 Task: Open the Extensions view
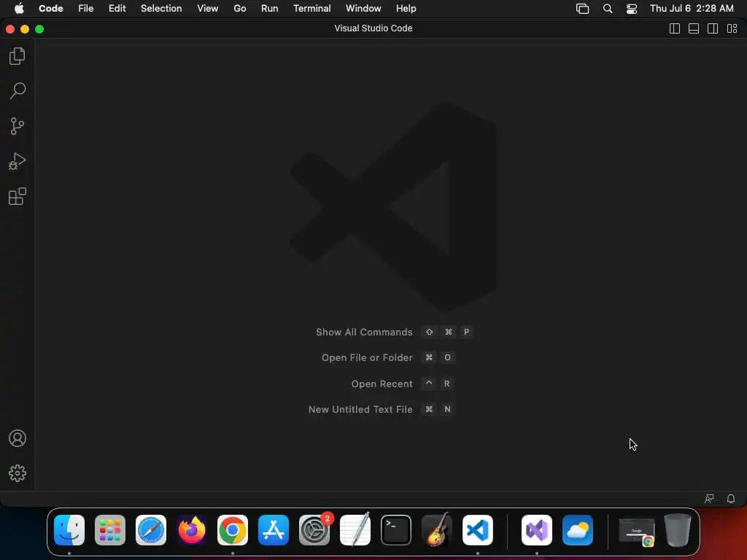coord(18,196)
